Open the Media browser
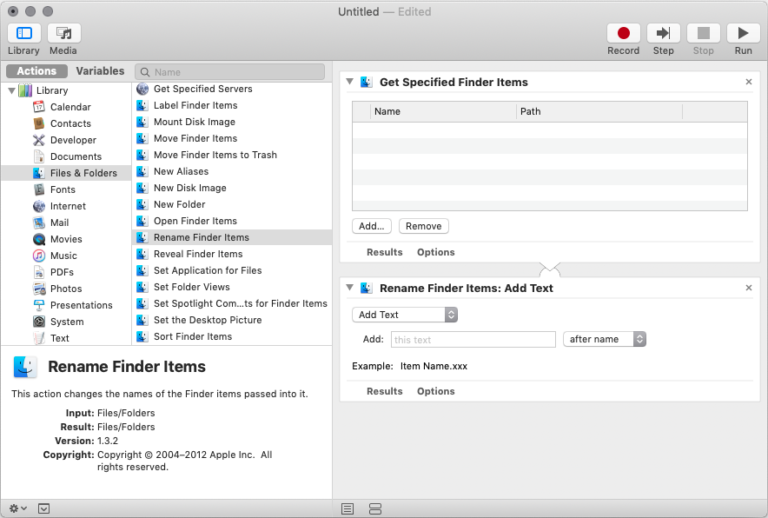This screenshot has height=518, width=768. coord(64,33)
